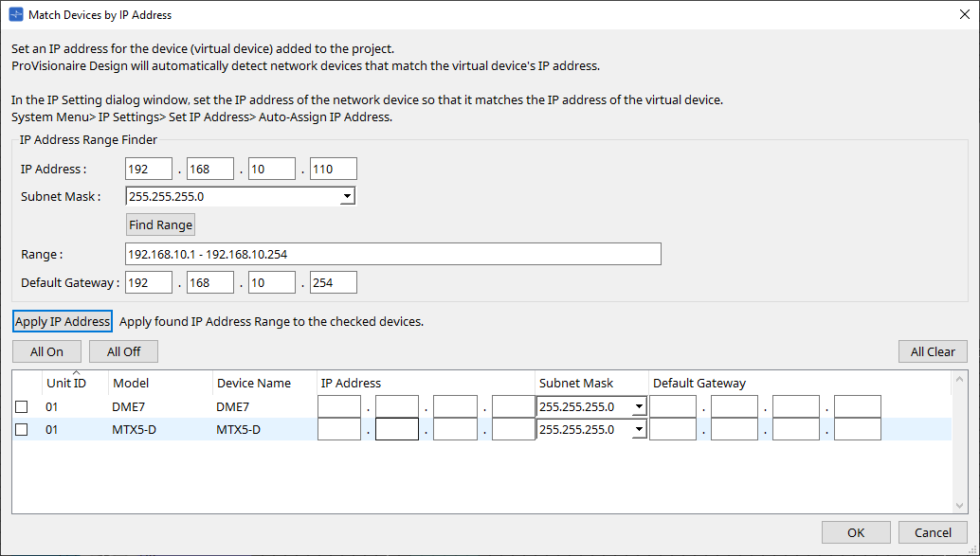Check the checkbox for the MTX5-D device row
This screenshot has height=556, width=980.
20,428
